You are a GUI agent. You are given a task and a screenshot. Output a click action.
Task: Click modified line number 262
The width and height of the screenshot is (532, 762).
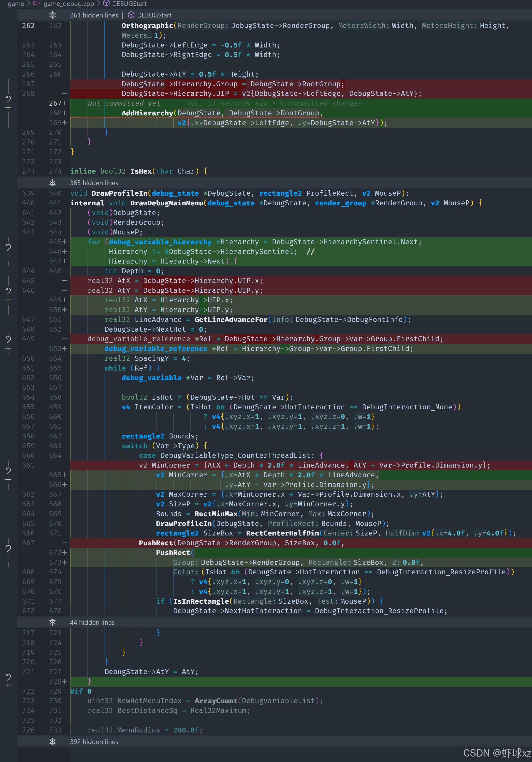click(55, 25)
